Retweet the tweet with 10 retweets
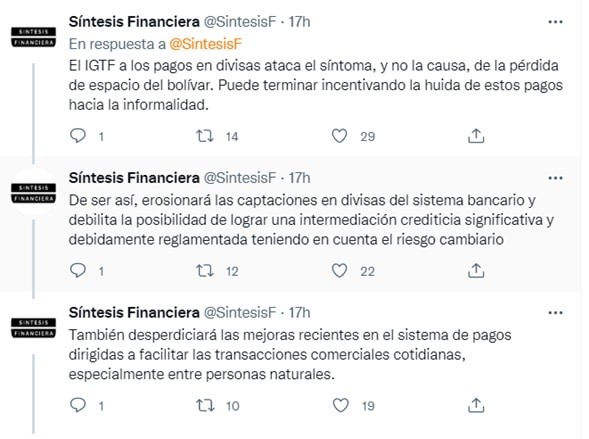This screenshot has width=589, height=439. pos(205,405)
